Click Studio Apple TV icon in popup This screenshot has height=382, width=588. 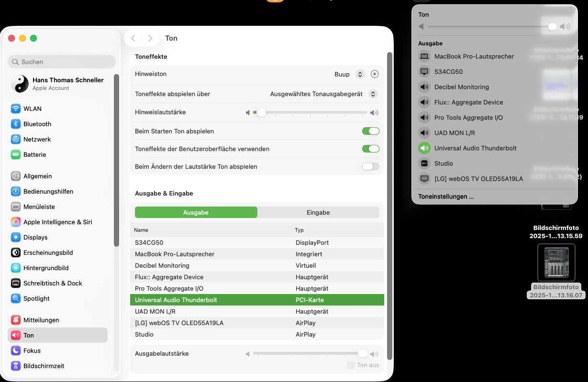pos(424,164)
